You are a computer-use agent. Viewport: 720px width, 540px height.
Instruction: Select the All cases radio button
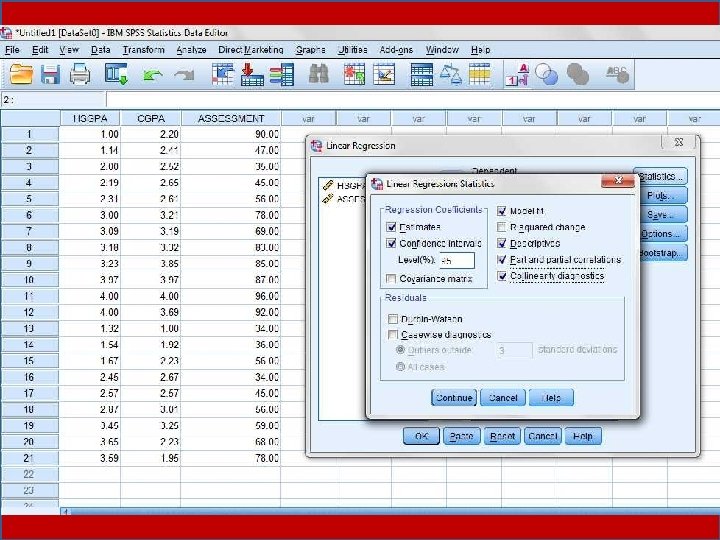coord(400,366)
